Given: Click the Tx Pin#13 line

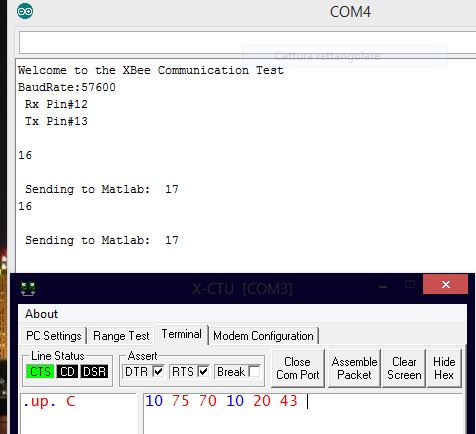Looking at the screenshot, I should (x=56, y=121).
